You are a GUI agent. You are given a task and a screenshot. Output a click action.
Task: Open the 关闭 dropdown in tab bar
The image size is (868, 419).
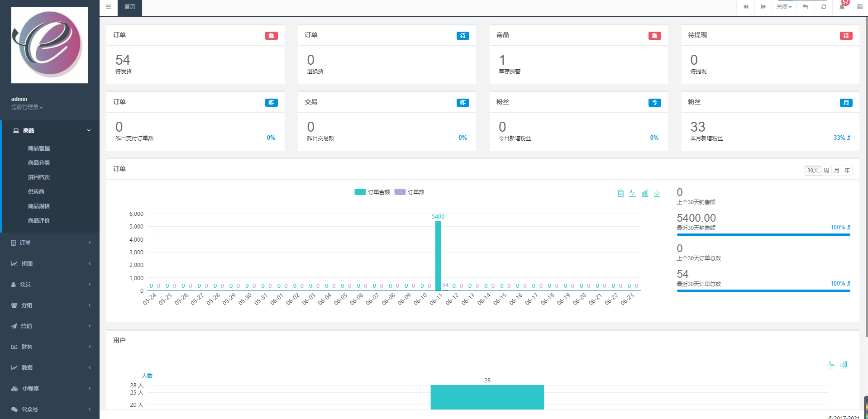pyautogui.click(x=784, y=7)
